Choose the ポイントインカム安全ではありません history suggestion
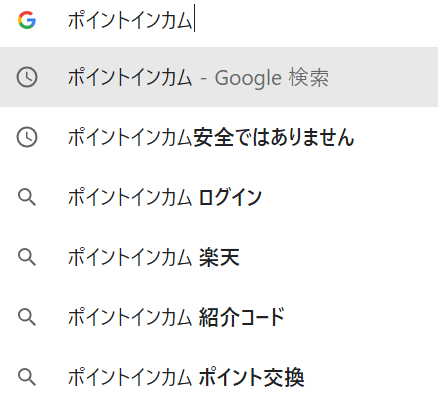The image size is (438, 412). 219,137
